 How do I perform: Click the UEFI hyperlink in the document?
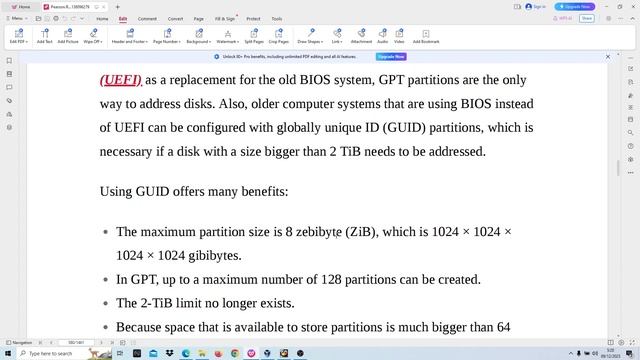tap(121, 80)
